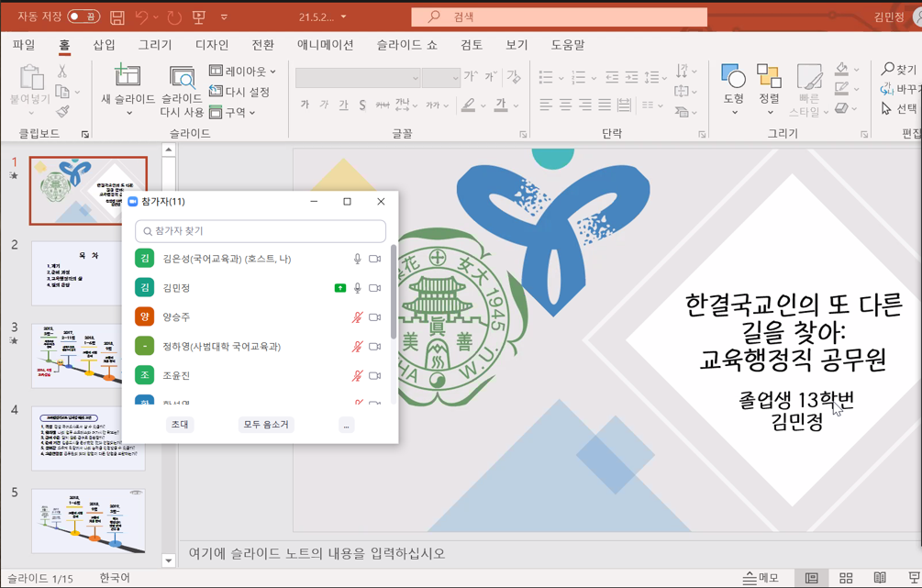Open Customize Quick Access Toolbar dropdown
The width and height of the screenshot is (922, 588).
pyautogui.click(x=224, y=17)
